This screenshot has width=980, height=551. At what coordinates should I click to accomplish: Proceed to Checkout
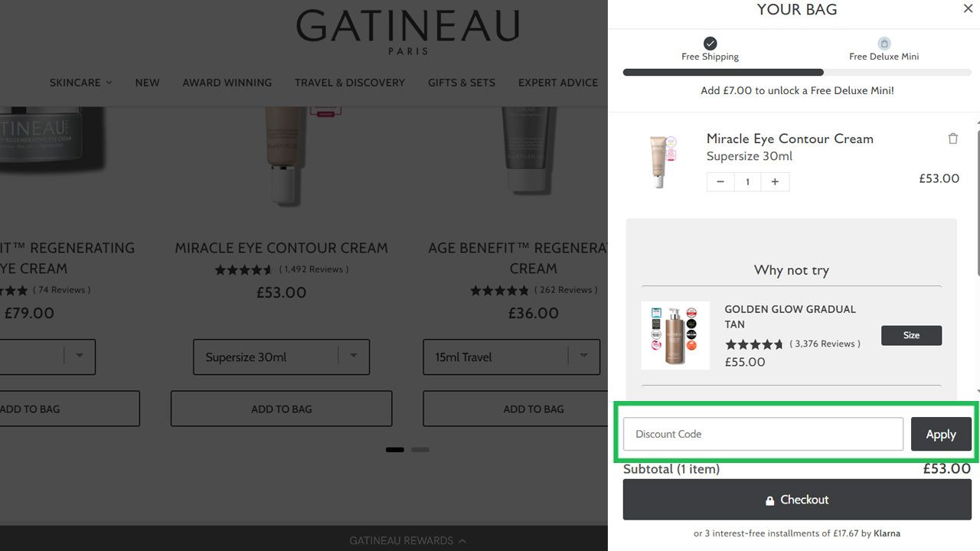tap(797, 500)
